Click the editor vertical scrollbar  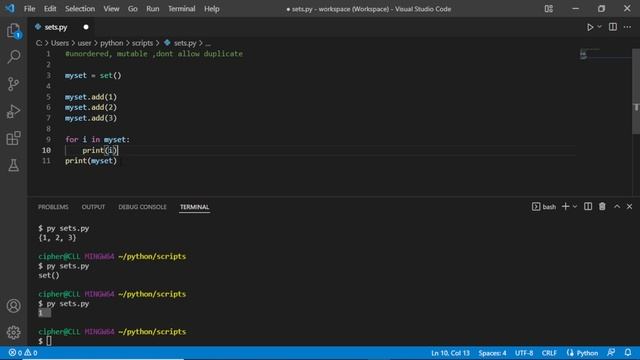[x=636, y=92]
